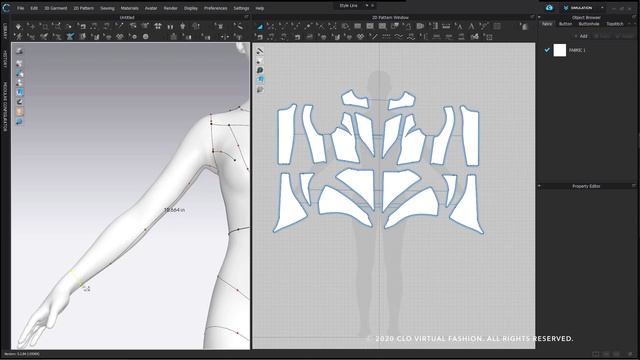
Task: Toggle the fourth icon in 3D vertical display menu
Action: pyautogui.click(x=19, y=83)
